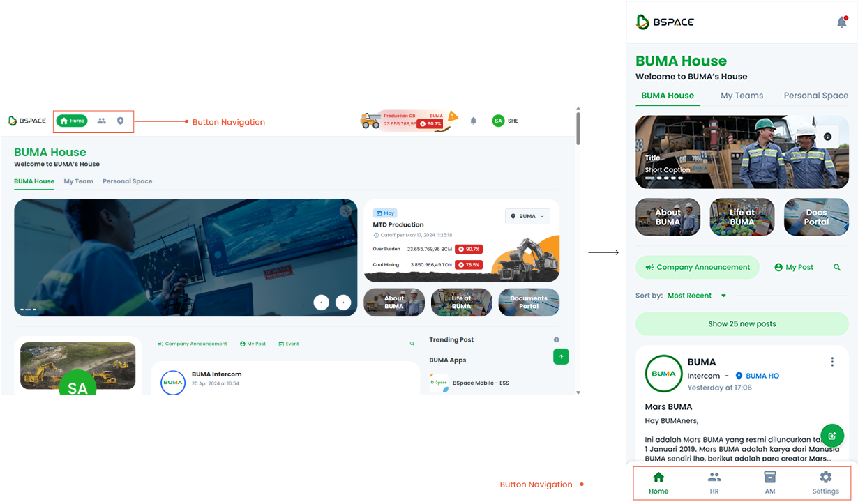Click the notification bell with red dot
This screenshot has height=504, width=858.
[842, 22]
